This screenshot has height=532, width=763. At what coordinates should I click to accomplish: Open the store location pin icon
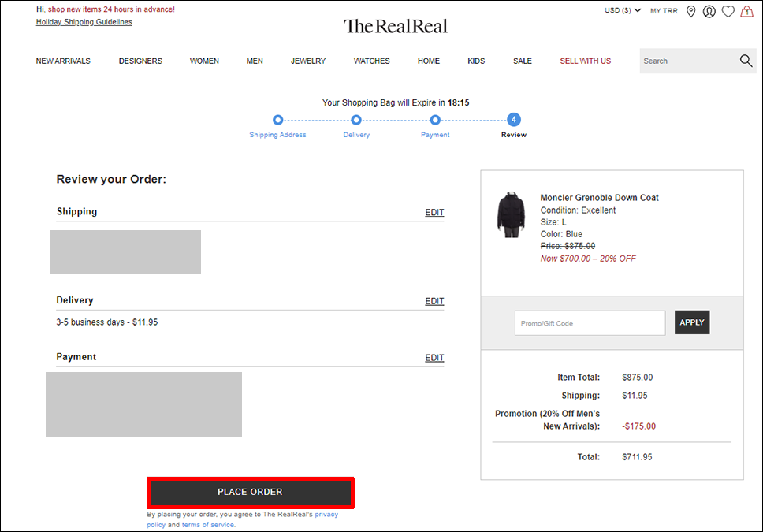click(x=690, y=11)
